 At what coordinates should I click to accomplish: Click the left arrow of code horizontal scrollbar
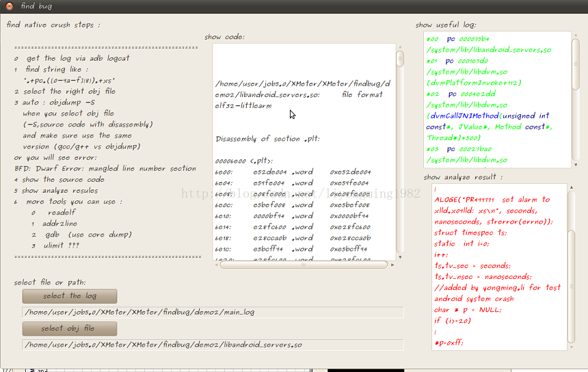pyautogui.click(x=216, y=265)
